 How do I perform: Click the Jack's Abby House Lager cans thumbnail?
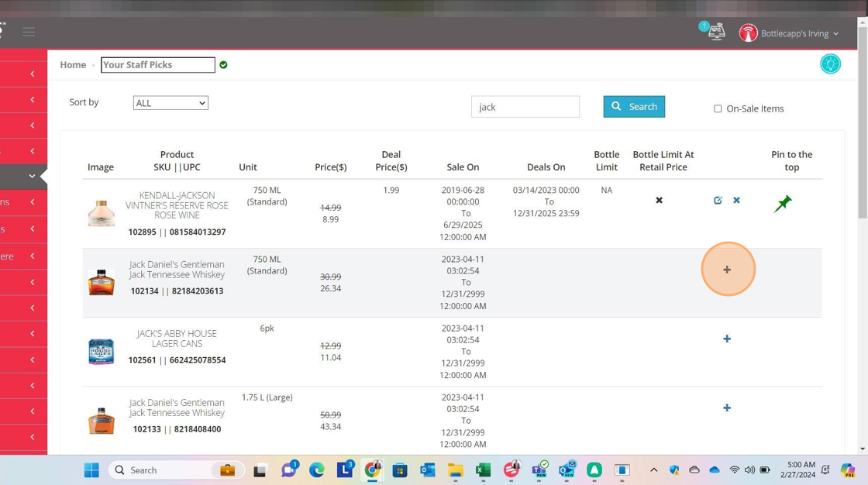tap(102, 352)
